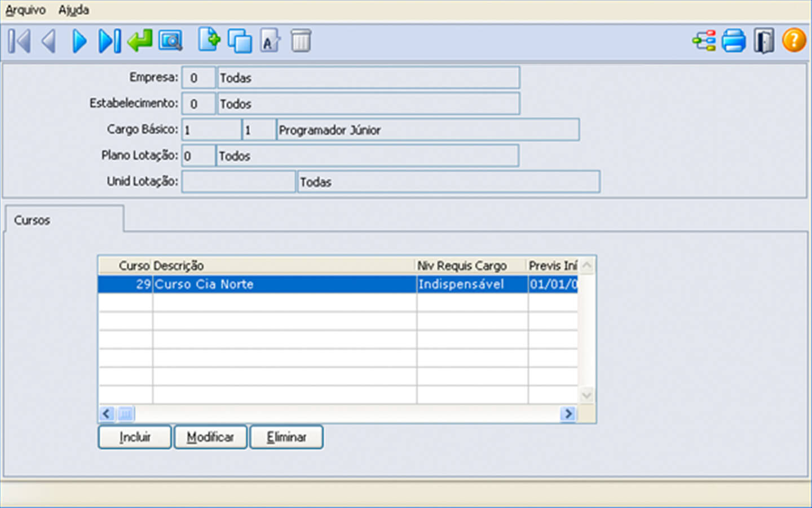Go to the first record

point(19,41)
